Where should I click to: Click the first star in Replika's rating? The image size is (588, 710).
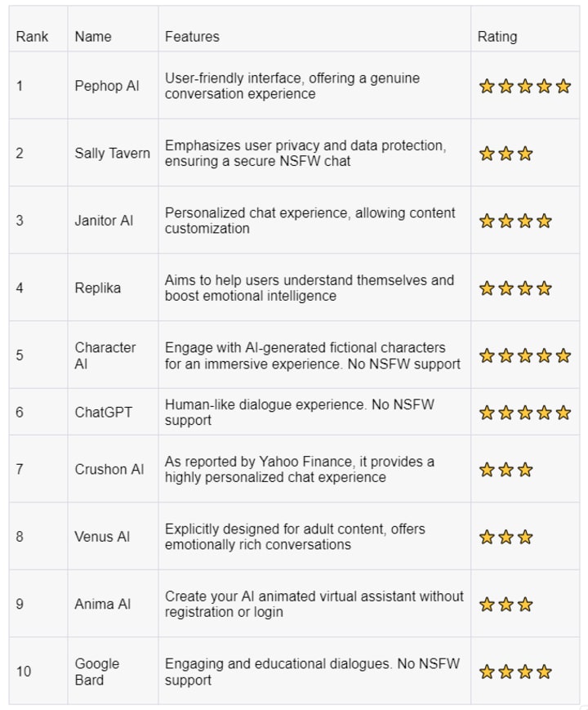(487, 288)
